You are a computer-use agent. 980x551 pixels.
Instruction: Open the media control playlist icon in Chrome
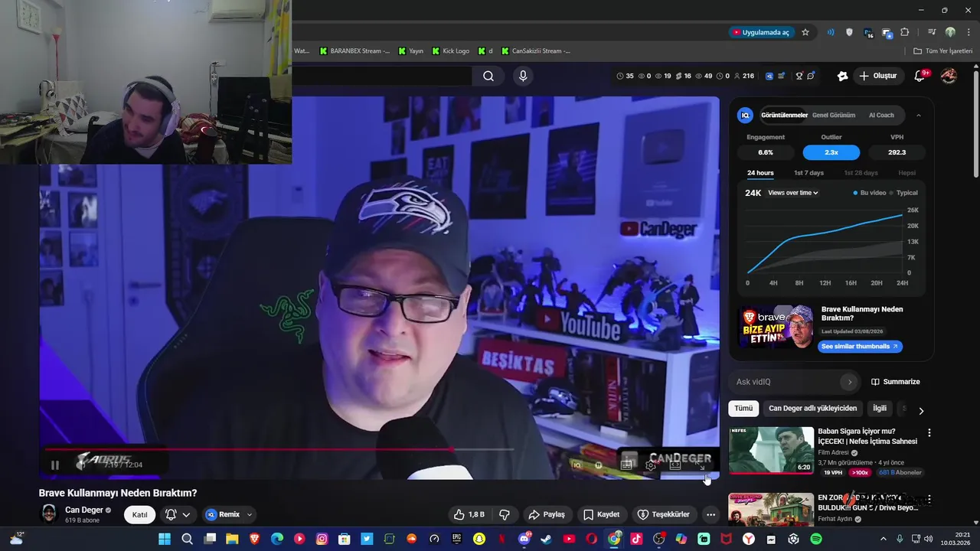(x=932, y=32)
